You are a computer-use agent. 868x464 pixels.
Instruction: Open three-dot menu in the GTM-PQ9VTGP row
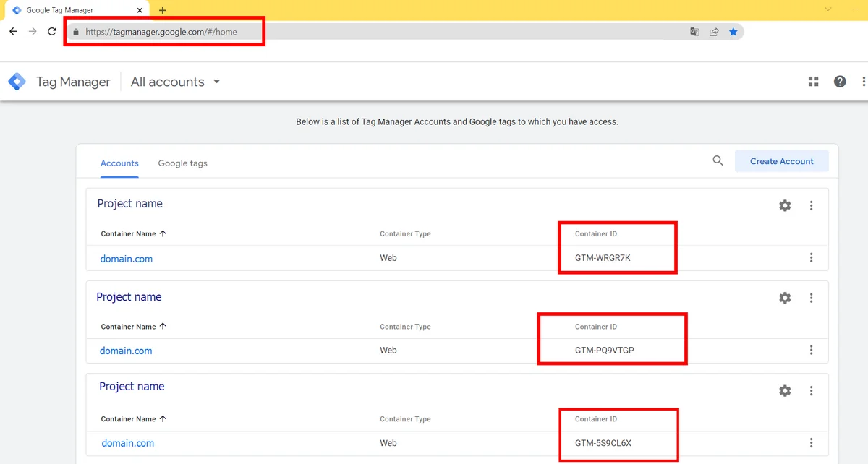[811, 351]
